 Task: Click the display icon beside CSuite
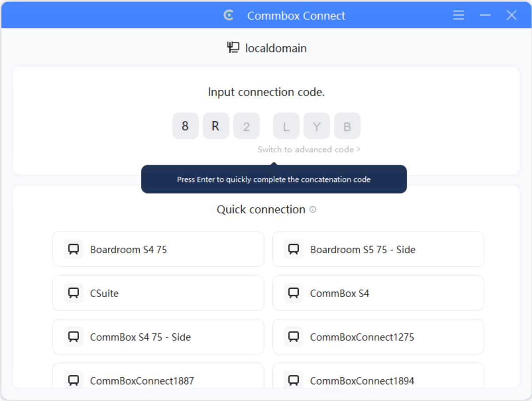click(73, 293)
